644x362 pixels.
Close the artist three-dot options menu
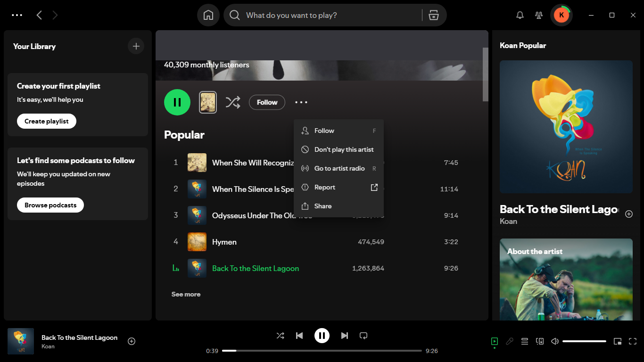(301, 102)
